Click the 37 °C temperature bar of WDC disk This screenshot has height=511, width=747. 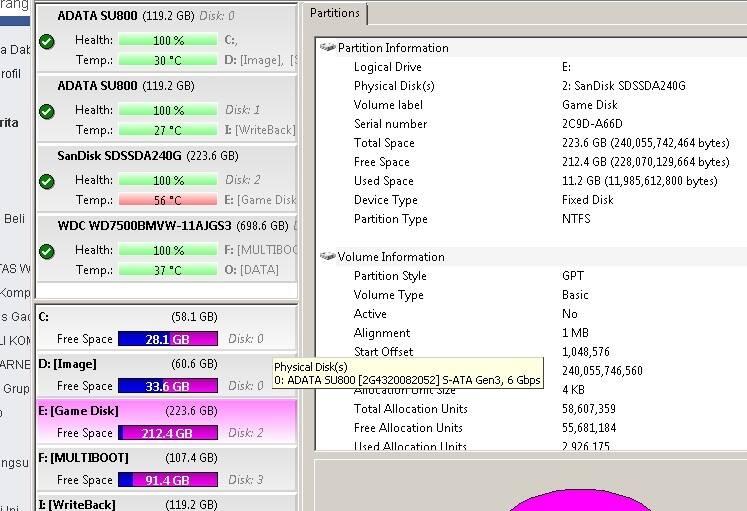coord(168,270)
